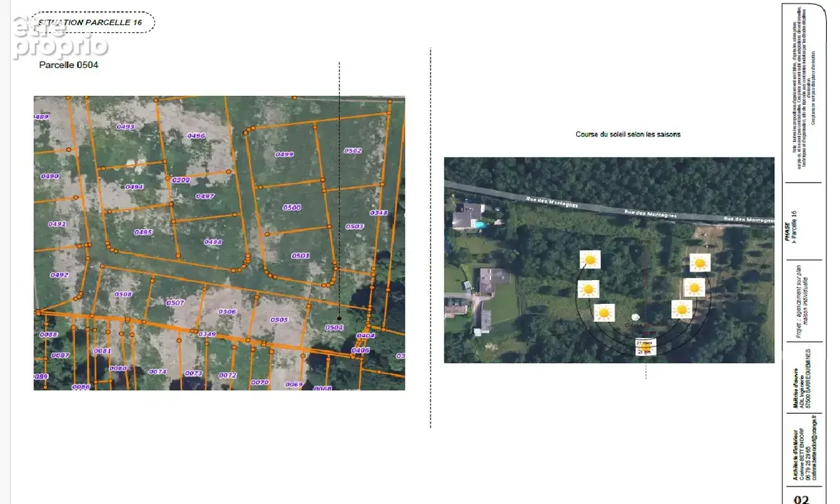Click parcel number 0087
This screenshot has width=840, height=504.
pyautogui.click(x=60, y=355)
